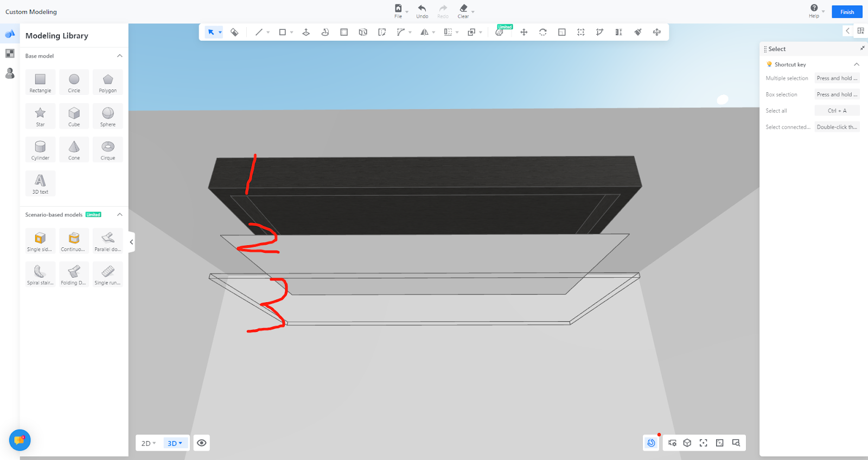Collapse the Scenario-based models section
The image size is (868, 460).
(x=120, y=215)
